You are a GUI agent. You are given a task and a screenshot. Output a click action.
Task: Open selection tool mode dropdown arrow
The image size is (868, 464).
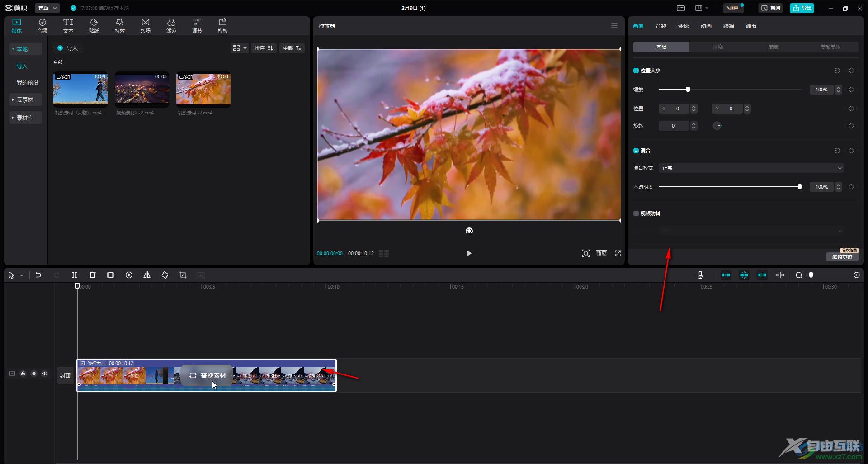[21, 275]
